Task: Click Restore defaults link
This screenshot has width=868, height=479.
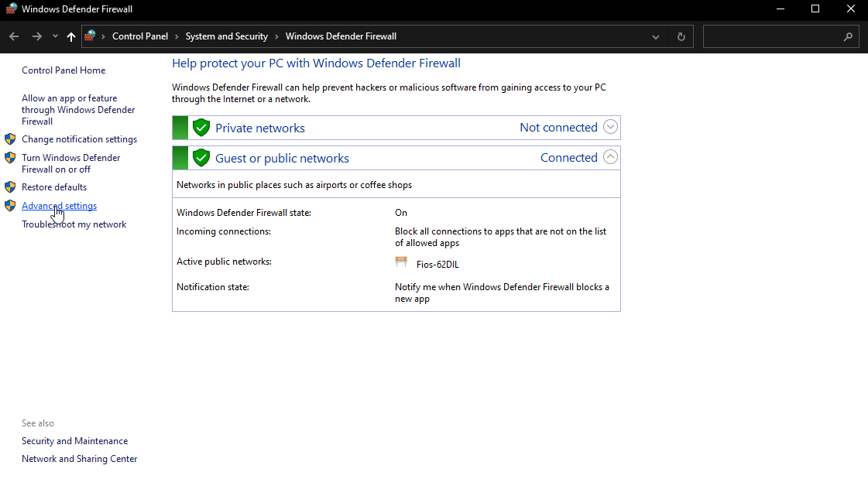Action: click(x=54, y=187)
